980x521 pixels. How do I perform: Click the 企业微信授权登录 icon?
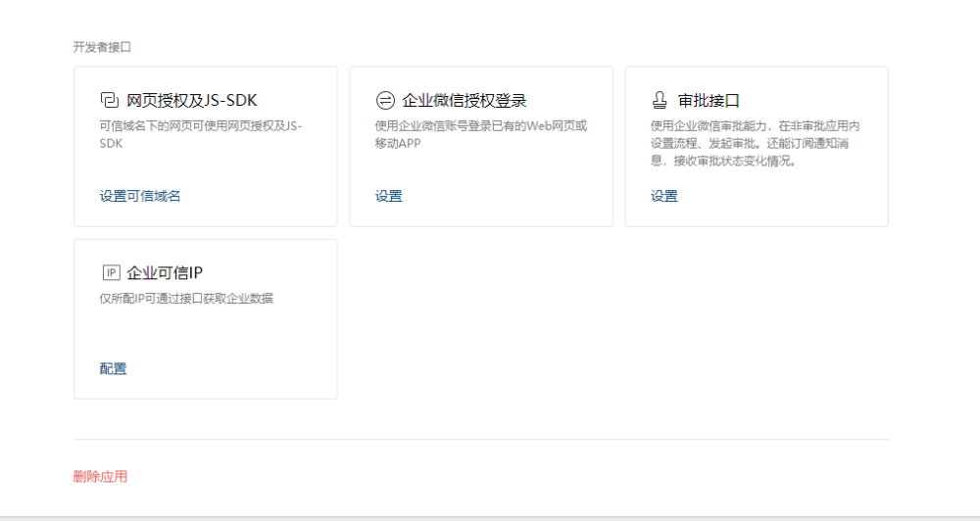(385, 100)
